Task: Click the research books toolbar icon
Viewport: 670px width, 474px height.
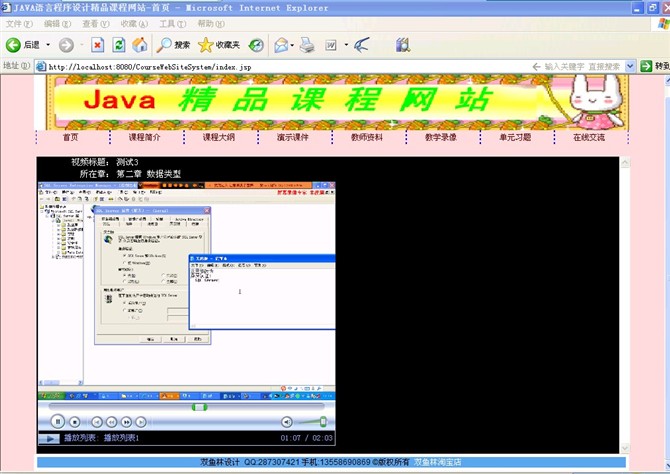Action: (x=403, y=44)
